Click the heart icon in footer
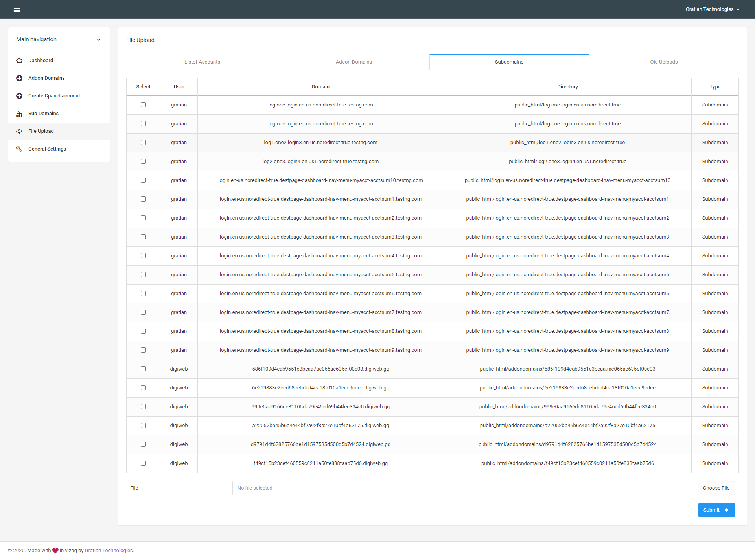Viewport: 755px width, 560px height. [55, 550]
